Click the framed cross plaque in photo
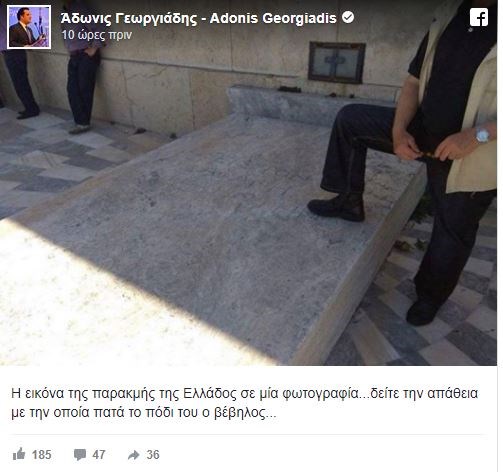Image resolution: width=503 pixels, height=472 pixels. coord(337,62)
